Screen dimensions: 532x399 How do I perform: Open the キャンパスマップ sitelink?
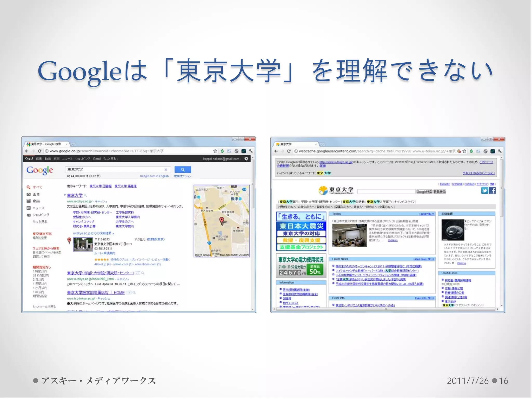click(x=83, y=222)
